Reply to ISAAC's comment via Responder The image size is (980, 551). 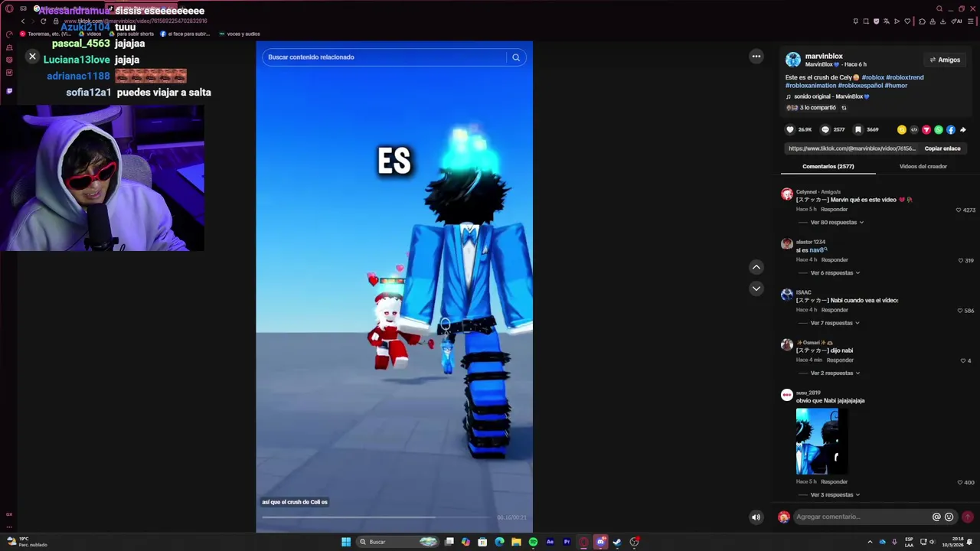click(x=835, y=310)
